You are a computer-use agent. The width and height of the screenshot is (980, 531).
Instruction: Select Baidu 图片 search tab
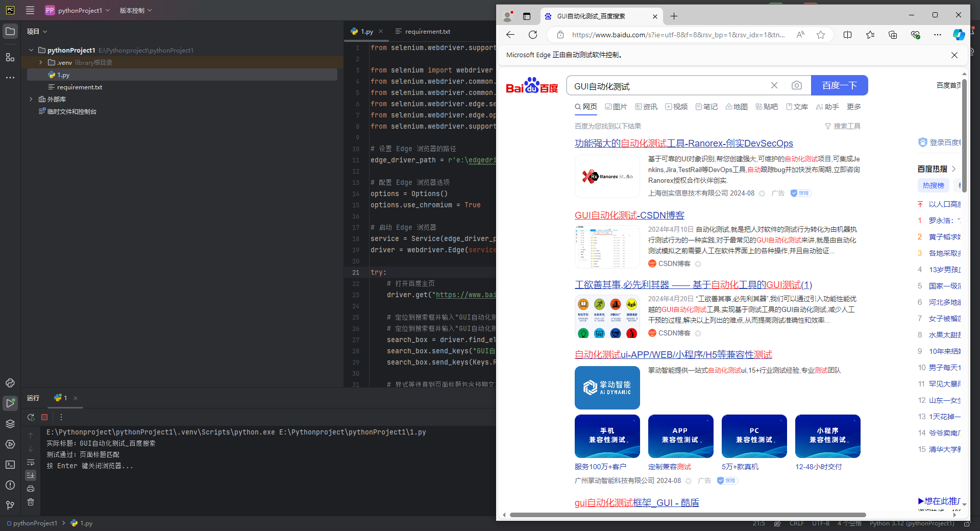pyautogui.click(x=616, y=107)
